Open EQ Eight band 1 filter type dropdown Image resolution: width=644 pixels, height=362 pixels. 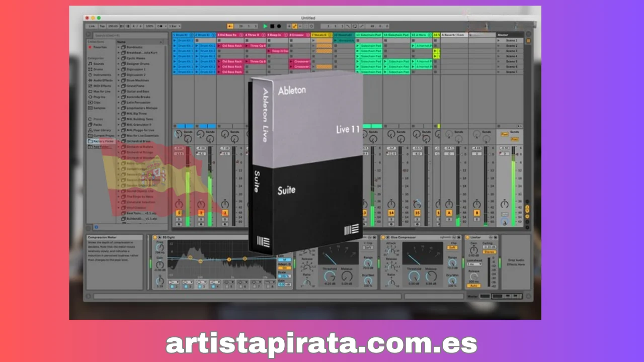tap(174, 282)
